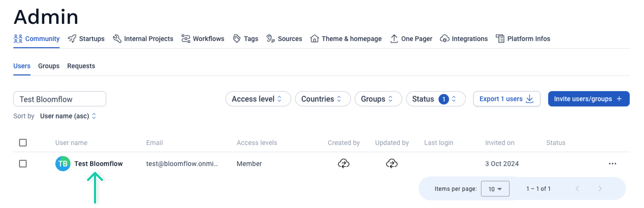644x208 pixels.
Task: Expand the Access level filter
Action: tap(258, 99)
